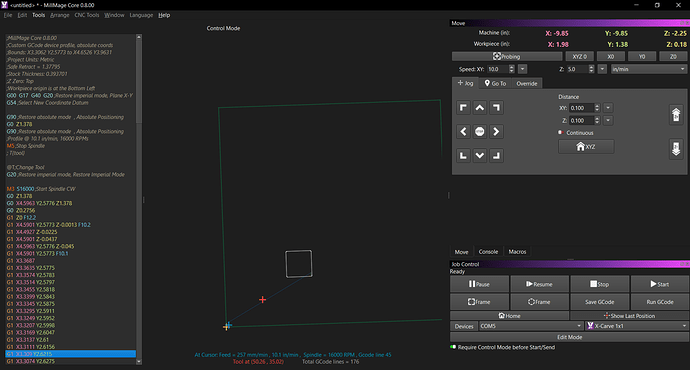Image resolution: width=690 pixels, height=370 pixels.
Task: Jog diagonally up-right with corner arrow
Action: click(496, 108)
